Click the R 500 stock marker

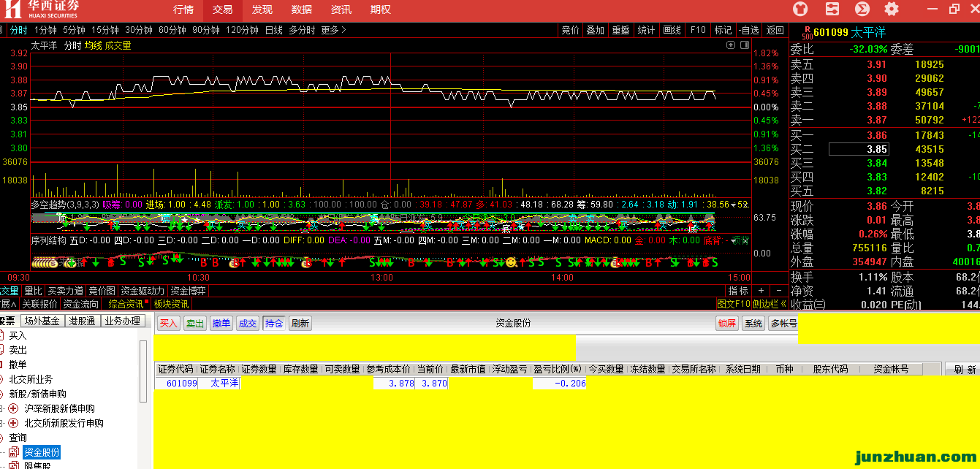(x=807, y=31)
